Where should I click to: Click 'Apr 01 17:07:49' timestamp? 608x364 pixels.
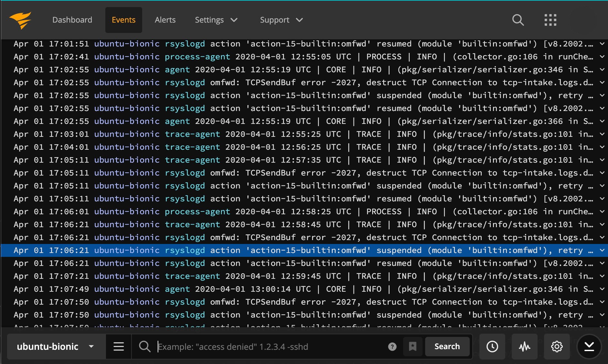click(51, 289)
